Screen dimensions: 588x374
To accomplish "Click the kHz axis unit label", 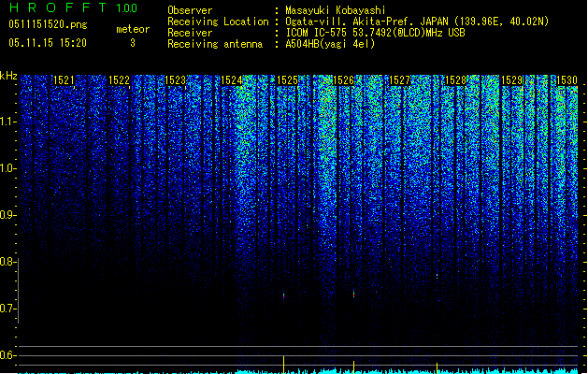I will 8,76.
